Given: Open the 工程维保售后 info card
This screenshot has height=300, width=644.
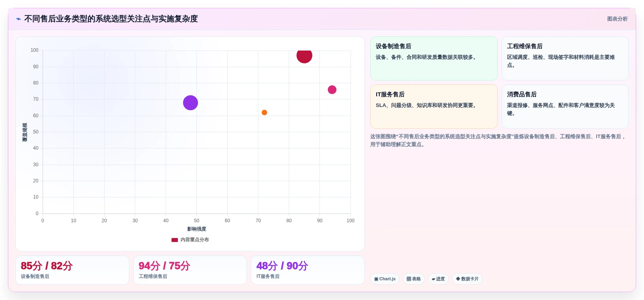Looking at the screenshot, I should click(565, 58).
